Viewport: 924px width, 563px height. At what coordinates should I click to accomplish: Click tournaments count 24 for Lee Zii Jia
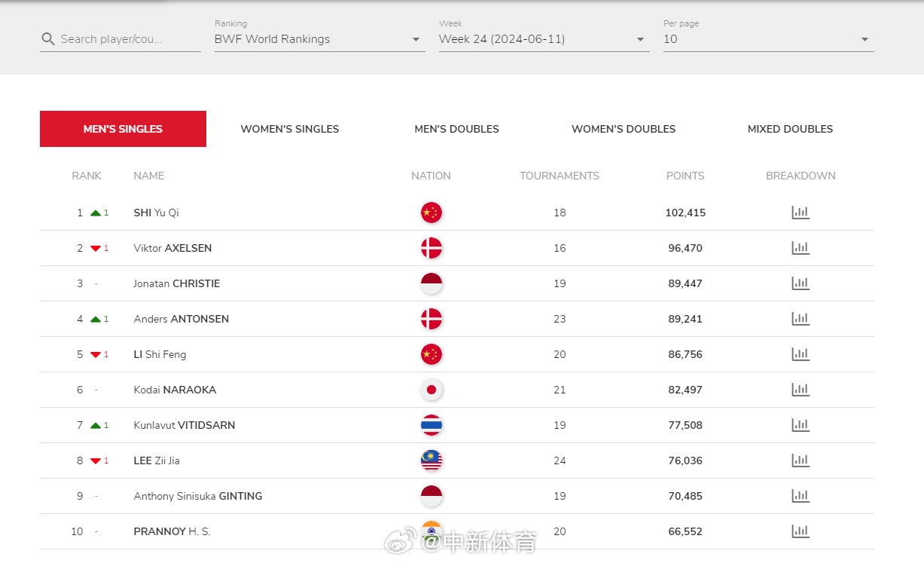(x=560, y=460)
